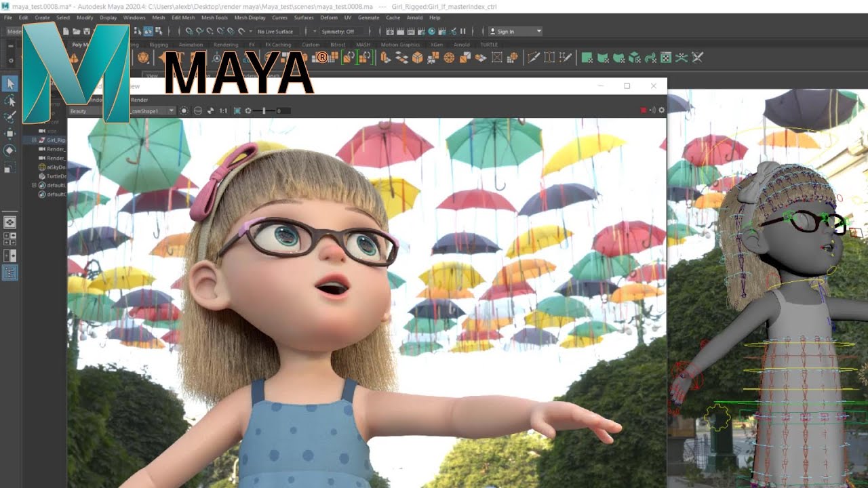Image resolution: width=868 pixels, height=488 pixels.
Task: Select the TurtleDe item in Outliner
Action: [52, 176]
